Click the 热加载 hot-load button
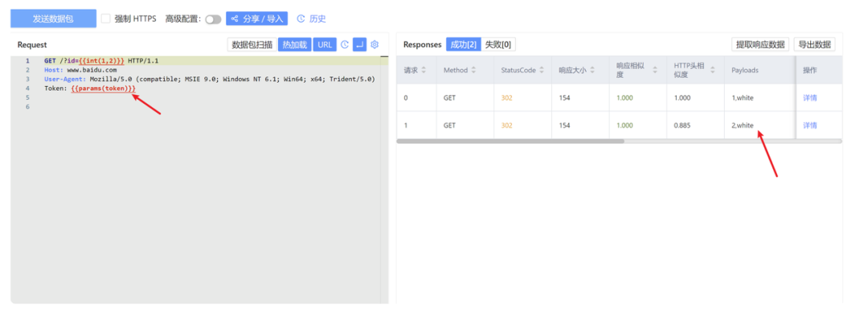The height and width of the screenshot is (316, 868). 294,44
